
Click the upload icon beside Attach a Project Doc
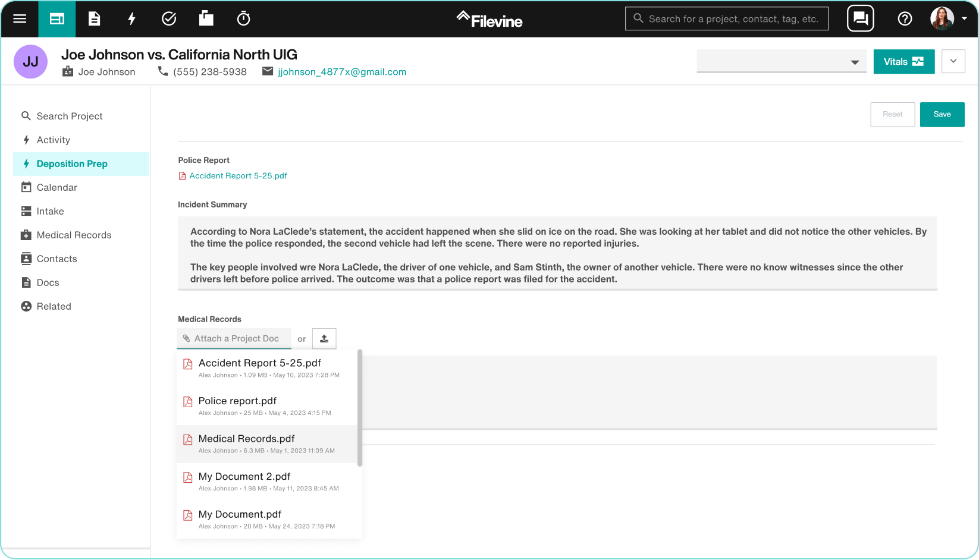coord(324,338)
